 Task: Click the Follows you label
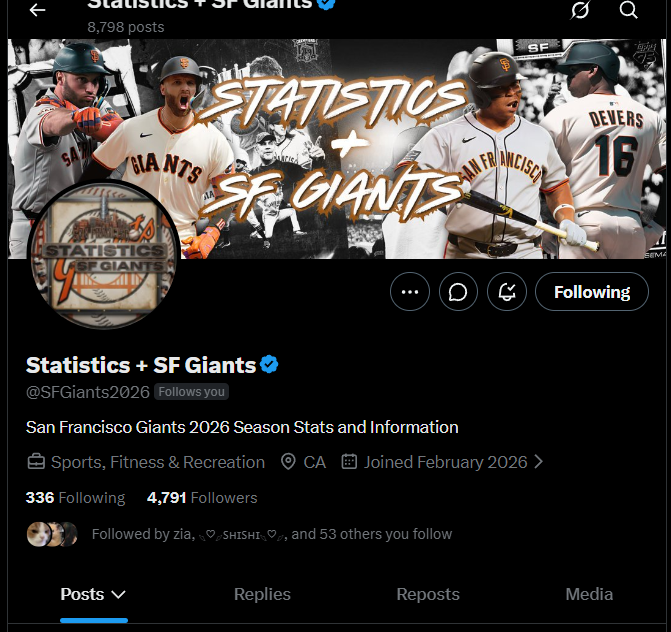[x=191, y=392]
